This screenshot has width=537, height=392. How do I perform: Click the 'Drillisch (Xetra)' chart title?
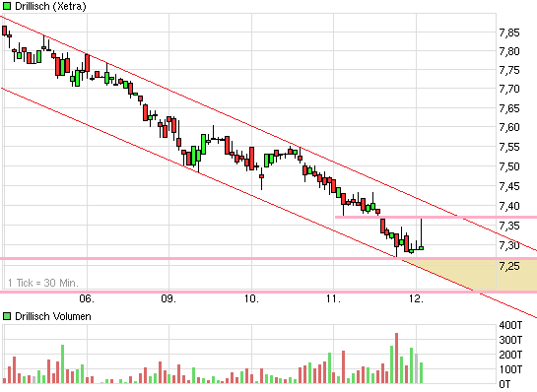pyautogui.click(x=50, y=6)
